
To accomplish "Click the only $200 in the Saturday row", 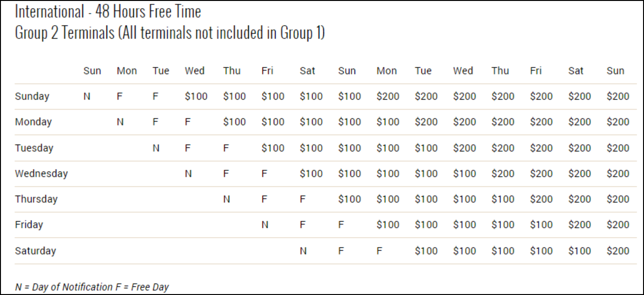I will point(618,251).
